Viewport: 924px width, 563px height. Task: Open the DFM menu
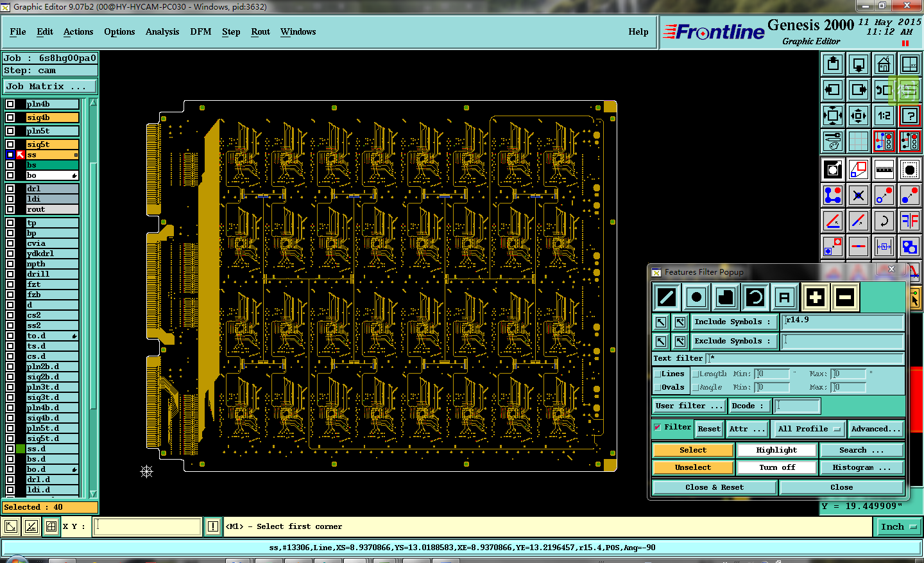[x=200, y=31]
